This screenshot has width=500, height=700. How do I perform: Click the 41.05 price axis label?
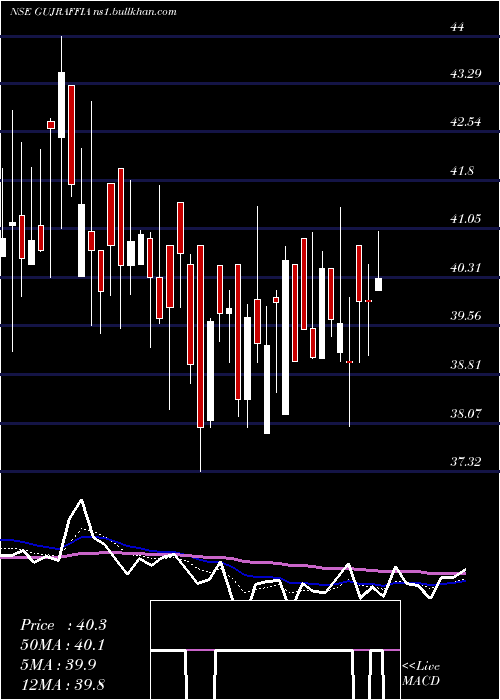(x=466, y=219)
